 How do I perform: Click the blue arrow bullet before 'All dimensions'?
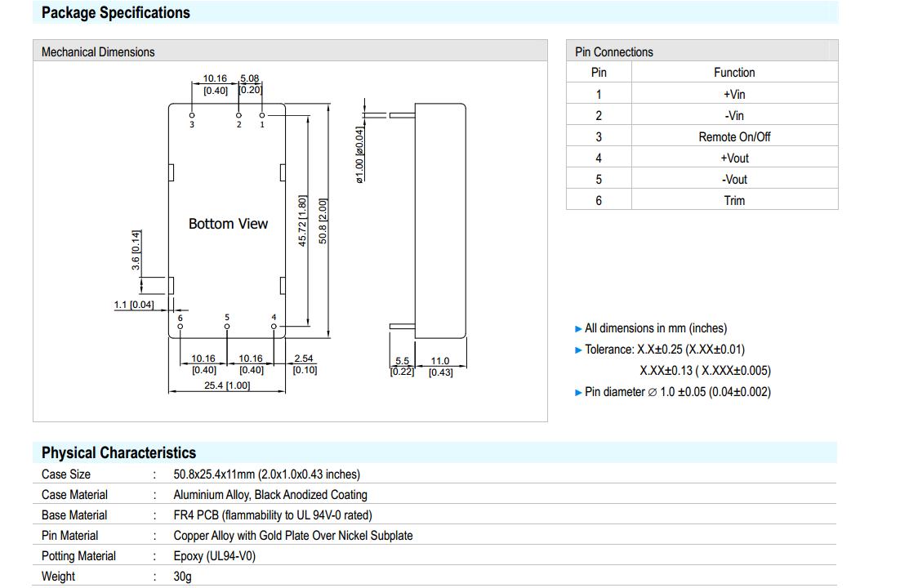coord(579,329)
